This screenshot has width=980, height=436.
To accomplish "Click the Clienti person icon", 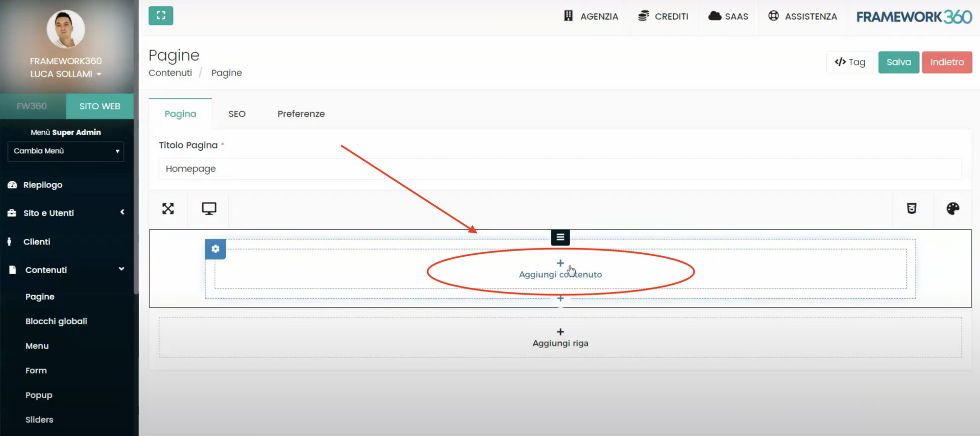I will tap(9, 241).
